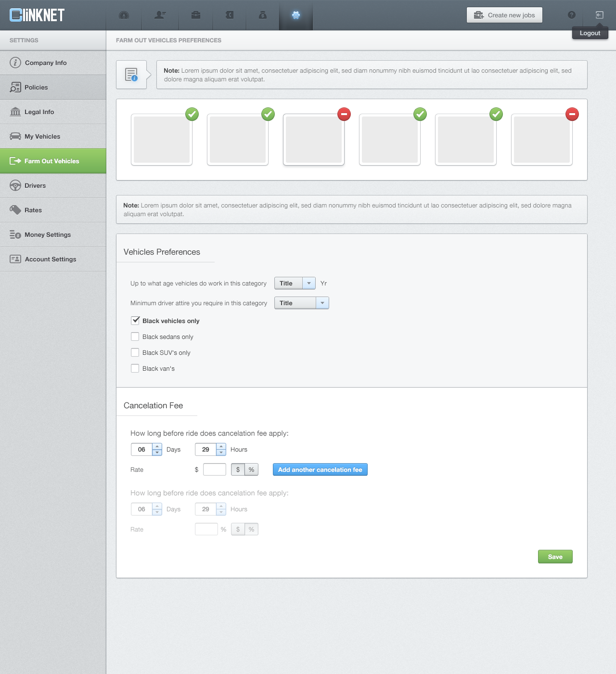Open My Vehicles settings
This screenshot has height=674, width=616.
[53, 136]
